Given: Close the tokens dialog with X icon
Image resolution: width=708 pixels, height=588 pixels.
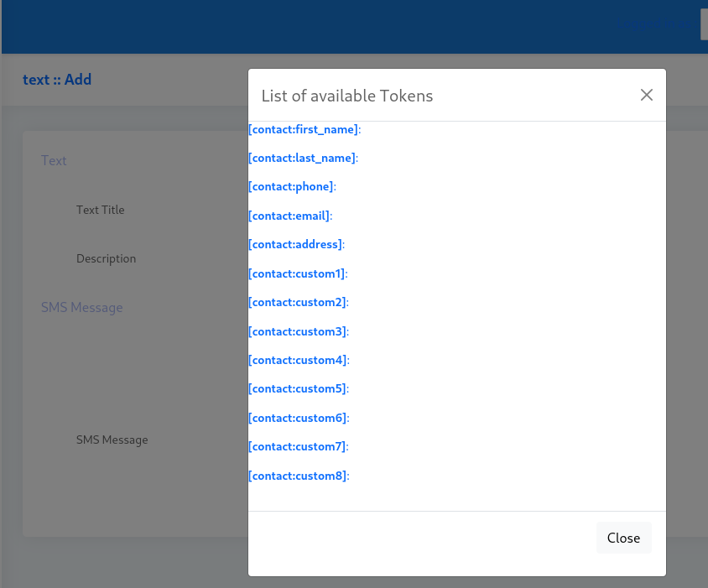Looking at the screenshot, I should coord(647,95).
